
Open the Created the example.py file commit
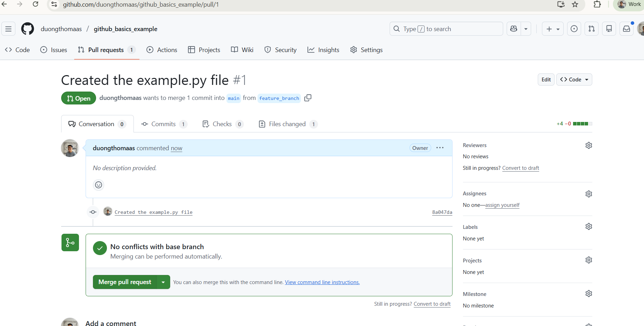[x=153, y=212]
